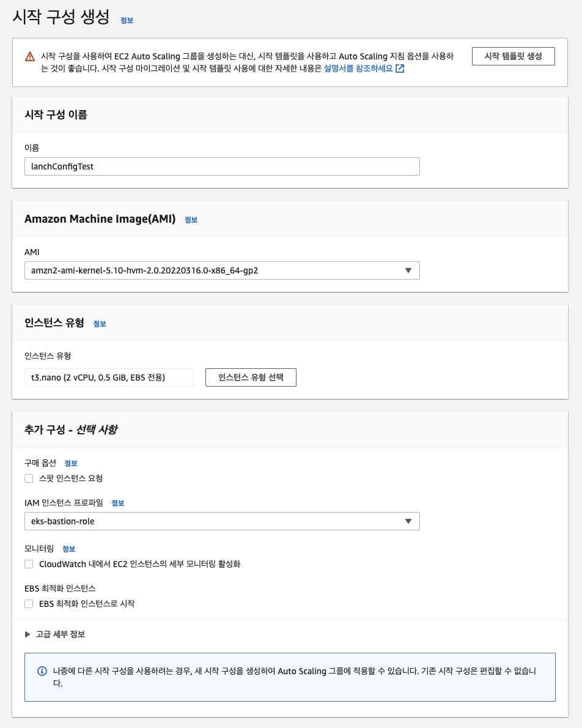Screen dimensions: 582x728
Task: Open the IAM profile dropdown showing eks-bastion-role
Action: 222,521
